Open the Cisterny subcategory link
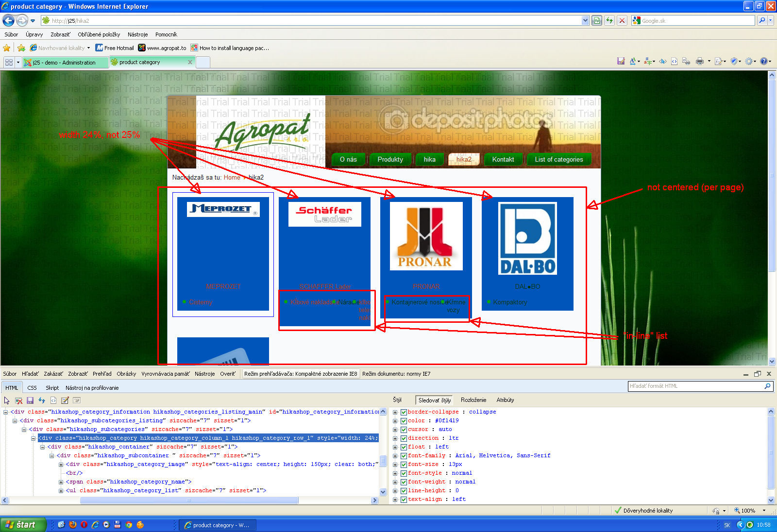Image resolution: width=777 pixels, height=532 pixels. (x=201, y=302)
